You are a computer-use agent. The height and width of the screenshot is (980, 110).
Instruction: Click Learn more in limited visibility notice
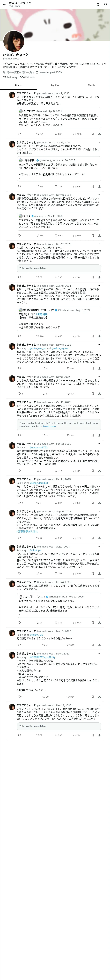coord(49,426)
